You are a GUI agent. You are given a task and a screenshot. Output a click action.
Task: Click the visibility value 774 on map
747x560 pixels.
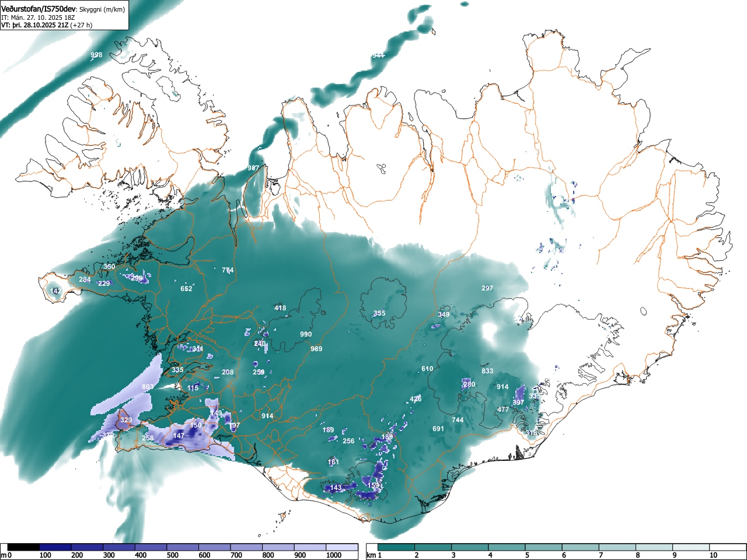(x=228, y=271)
